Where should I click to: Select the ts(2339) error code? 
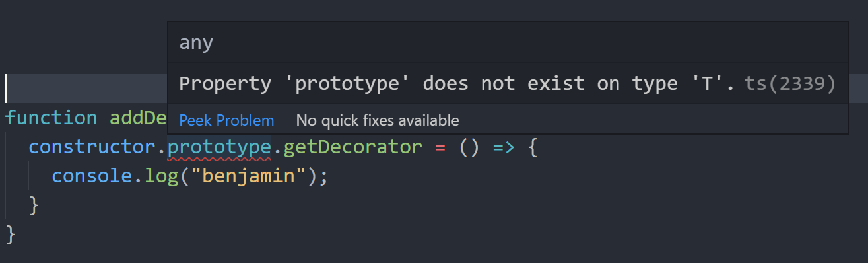click(x=790, y=84)
